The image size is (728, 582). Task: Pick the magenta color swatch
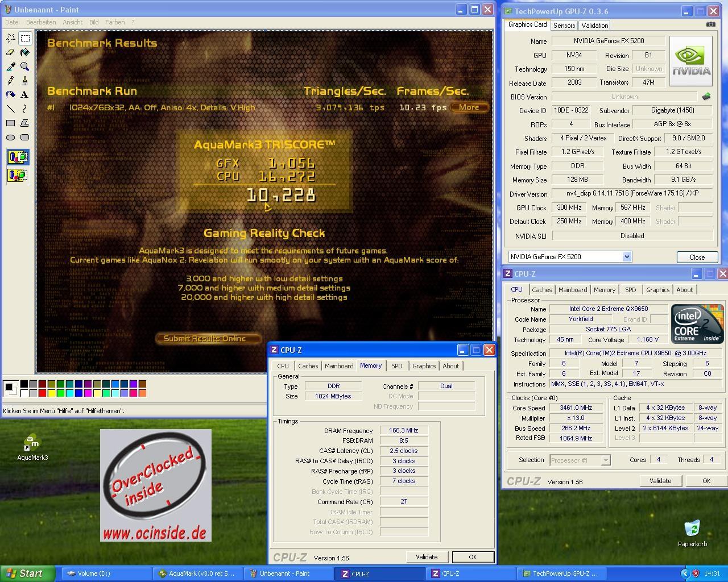click(x=88, y=393)
